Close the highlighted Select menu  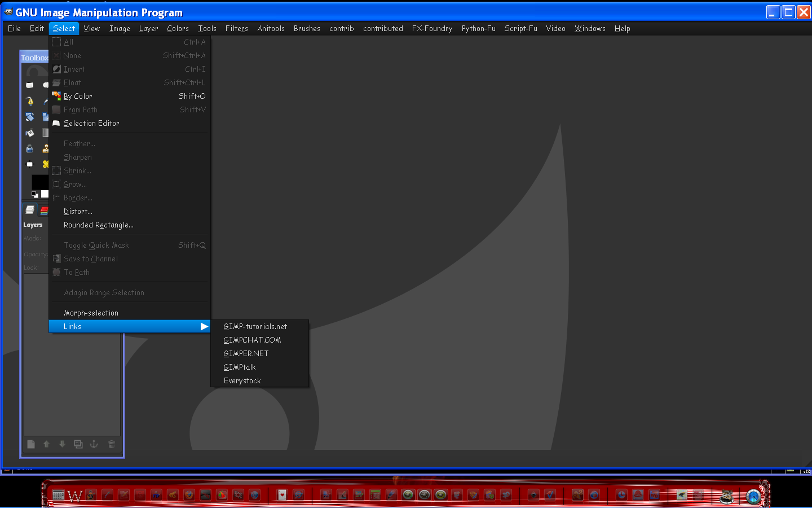click(x=64, y=28)
